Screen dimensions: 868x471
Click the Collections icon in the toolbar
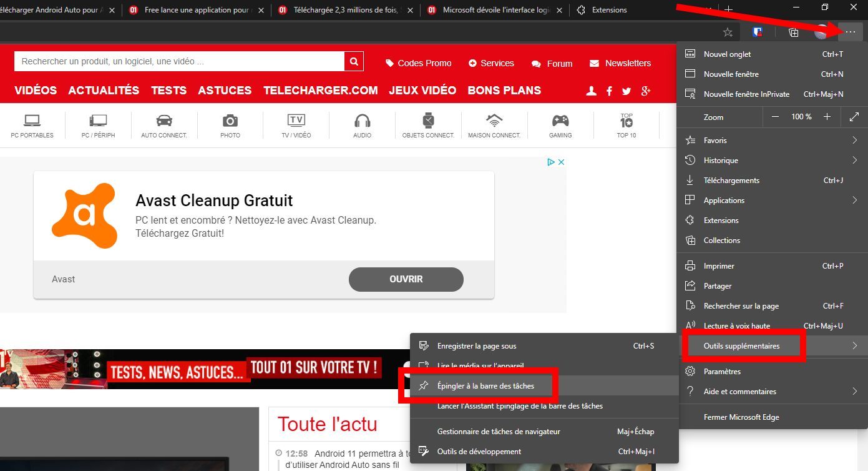[794, 32]
